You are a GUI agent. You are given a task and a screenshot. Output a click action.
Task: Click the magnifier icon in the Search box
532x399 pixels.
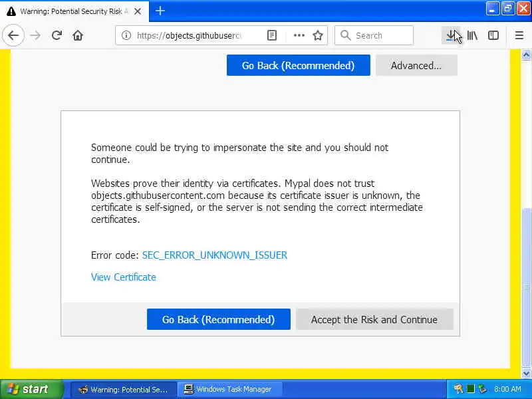pos(345,35)
